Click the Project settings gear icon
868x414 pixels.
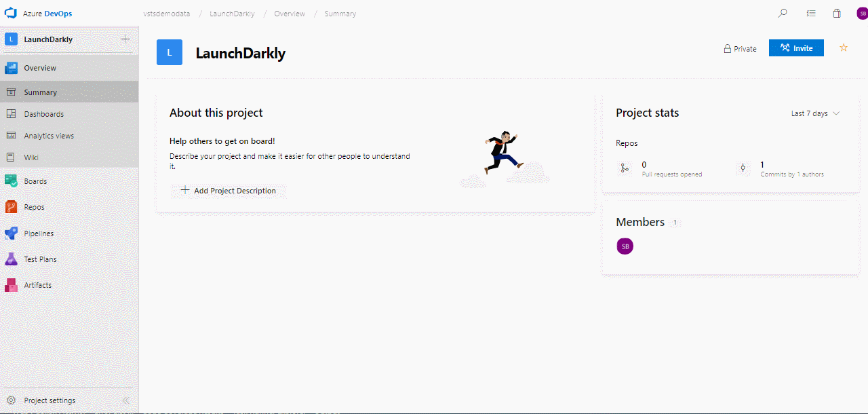tap(11, 400)
